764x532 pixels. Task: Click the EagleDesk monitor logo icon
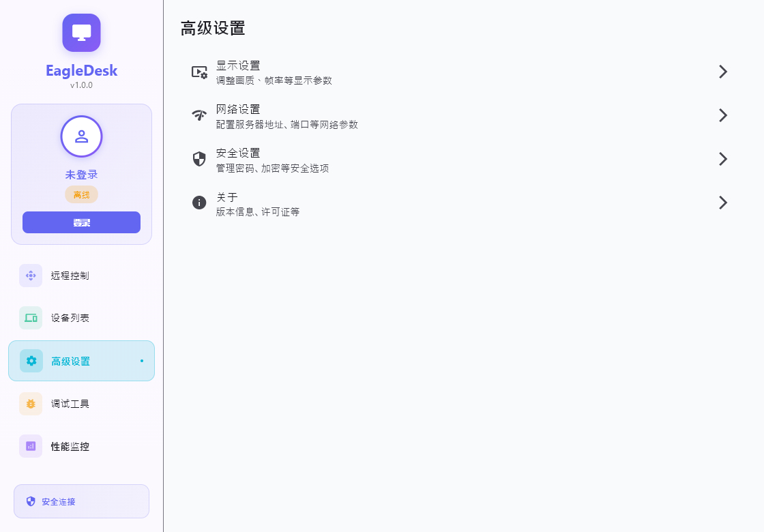(x=81, y=32)
